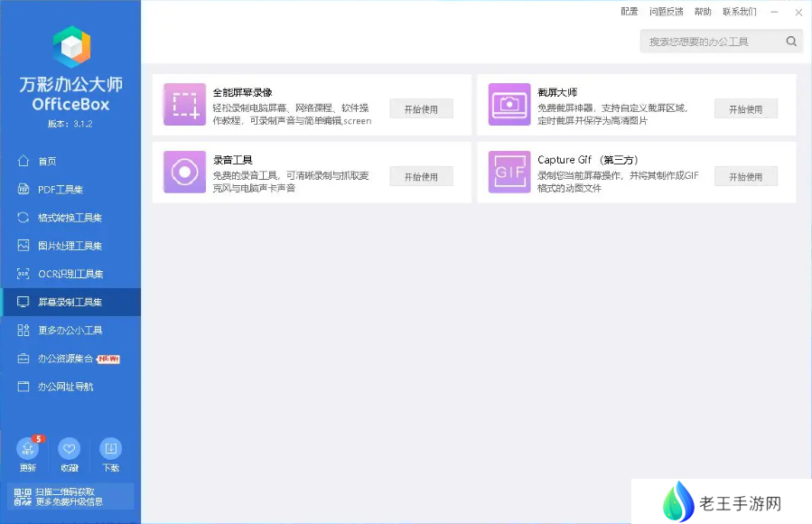This screenshot has height=524, width=812.
Task: Click the 截屏大师 camera icon
Action: pyautogui.click(x=509, y=104)
